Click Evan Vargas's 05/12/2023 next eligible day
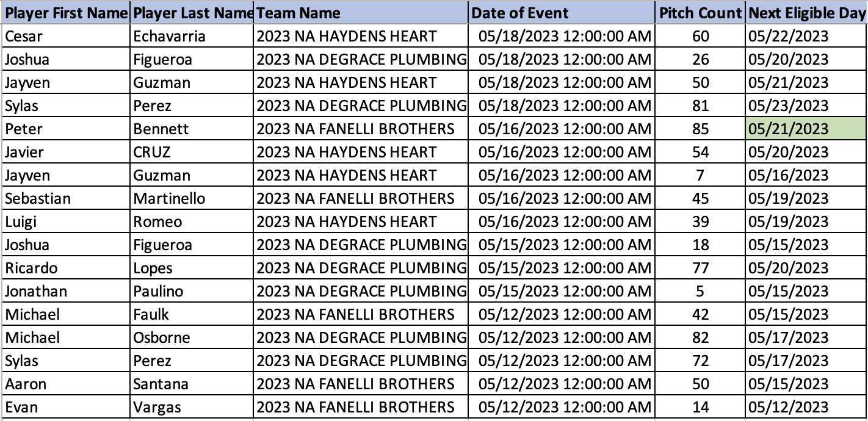The height and width of the screenshot is (421, 868). (x=806, y=407)
